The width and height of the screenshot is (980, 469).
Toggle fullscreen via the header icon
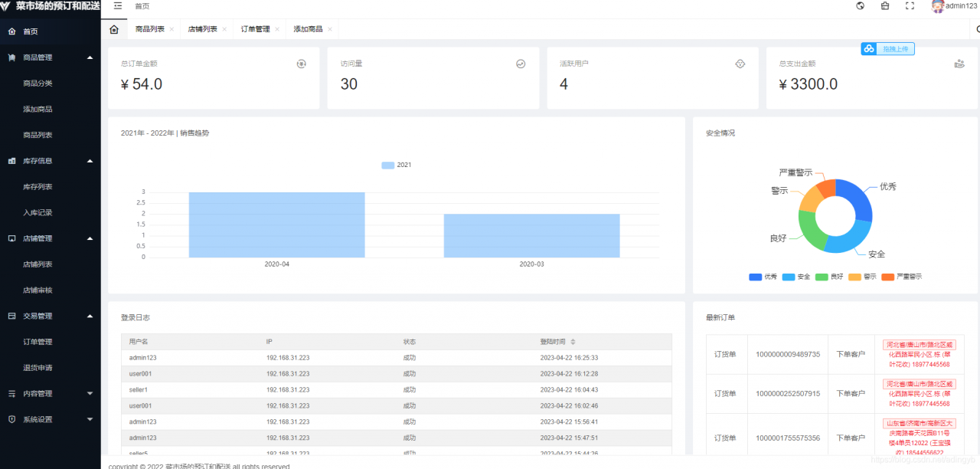[x=910, y=5]
